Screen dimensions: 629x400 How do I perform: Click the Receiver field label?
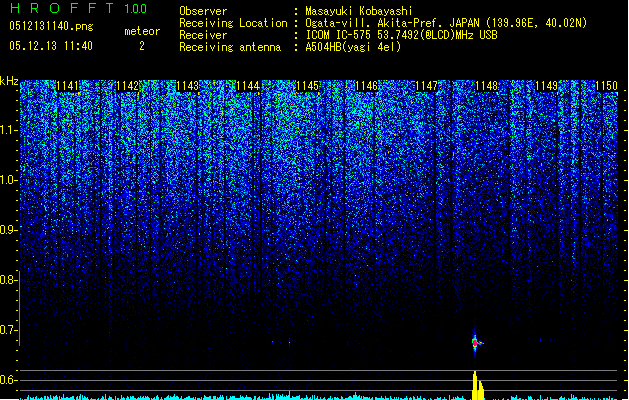pos(203,35)
